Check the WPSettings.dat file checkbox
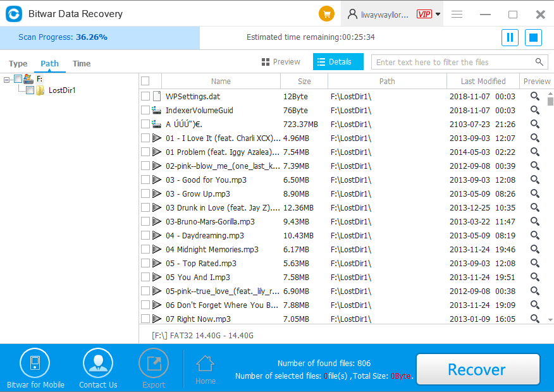The width and height of the screenshot is (554, 392). [145, 96]
